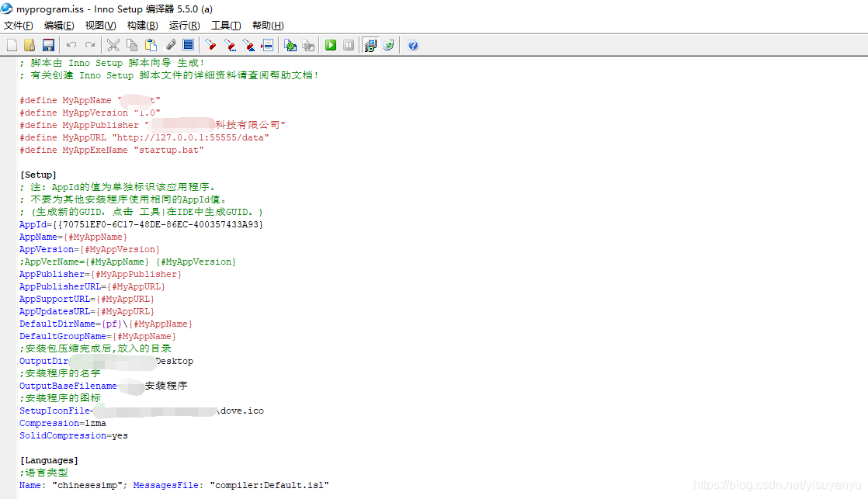The width and height of the screenshot is (868, 499).
Task: Open the 构建(B) menu
Action: tap(142, 26)
